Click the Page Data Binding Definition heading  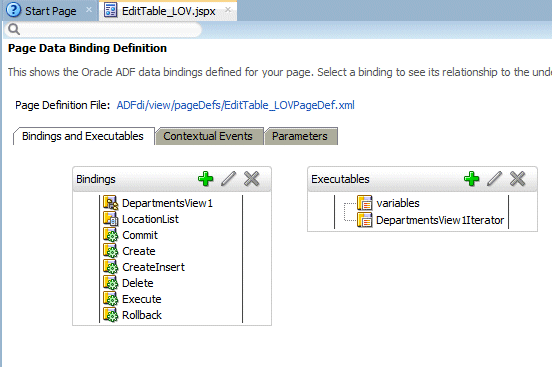point(87,48)
